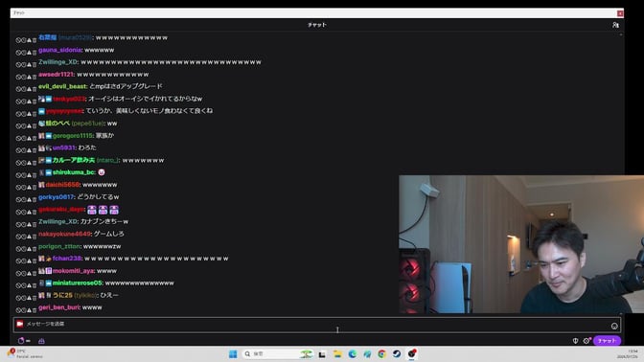
Task: Click the message text ひえー
Action: pos(109,295)
